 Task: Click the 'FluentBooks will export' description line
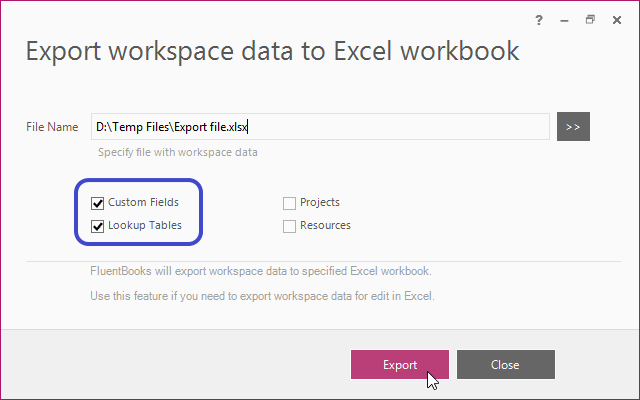(x=261, y=271)
